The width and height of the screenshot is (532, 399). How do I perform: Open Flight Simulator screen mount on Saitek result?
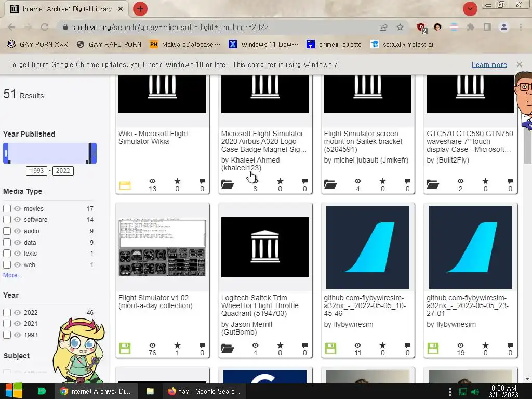tap(363, 141)
